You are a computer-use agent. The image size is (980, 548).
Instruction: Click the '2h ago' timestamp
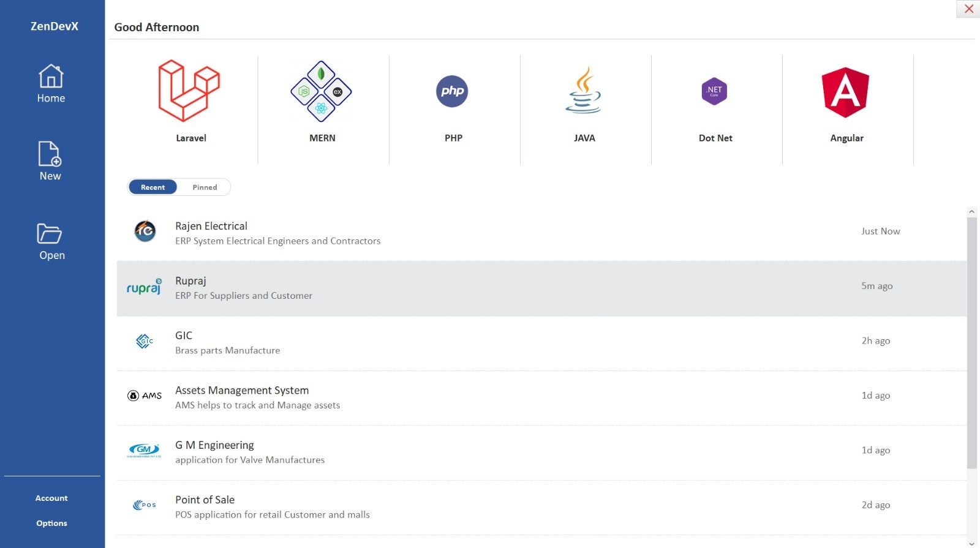[x=876, y=341]
